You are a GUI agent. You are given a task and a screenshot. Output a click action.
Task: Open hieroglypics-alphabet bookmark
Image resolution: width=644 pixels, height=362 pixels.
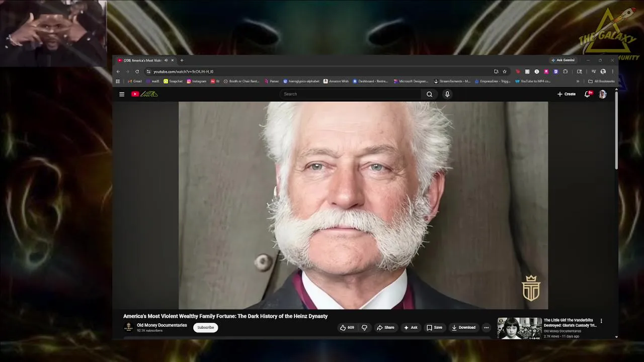[x=301, y=81]
